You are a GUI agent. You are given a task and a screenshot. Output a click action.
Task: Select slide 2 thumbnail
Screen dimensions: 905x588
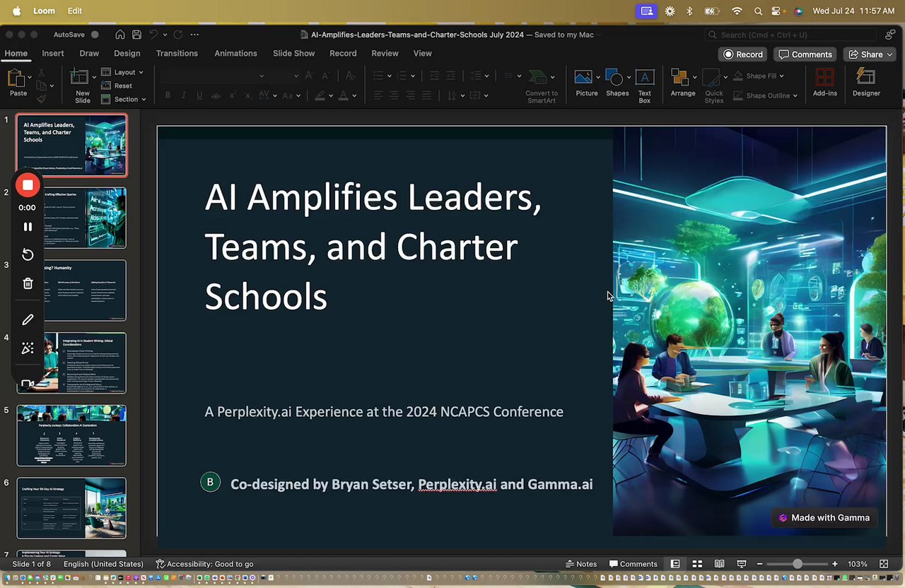pos(71,218)
